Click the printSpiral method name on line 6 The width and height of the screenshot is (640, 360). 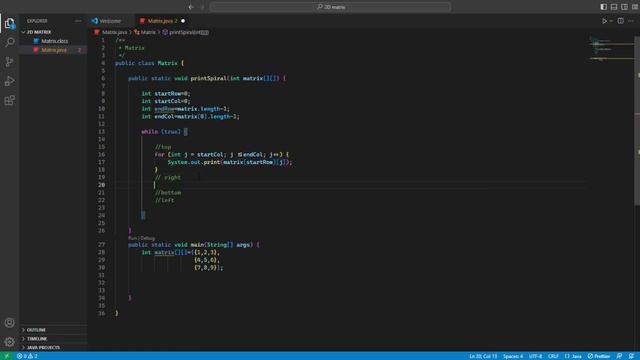(x=208, y=78)
